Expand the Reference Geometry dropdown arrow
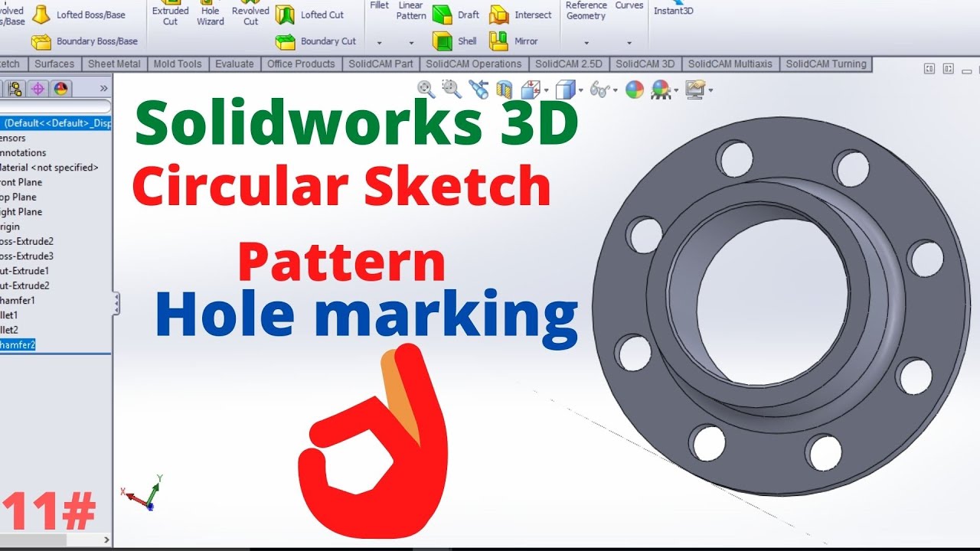The width and height of the screenshot is (980, 551). 586,43
